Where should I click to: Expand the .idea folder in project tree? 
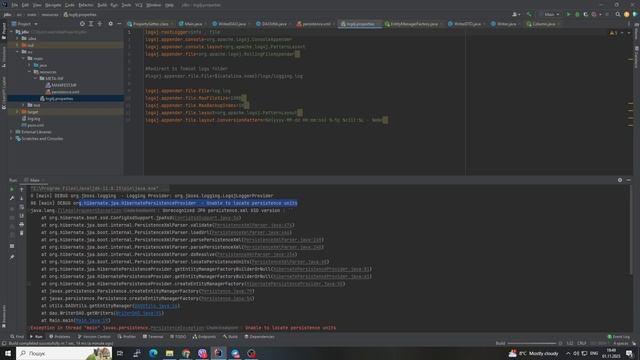click(x=18, y=38)
